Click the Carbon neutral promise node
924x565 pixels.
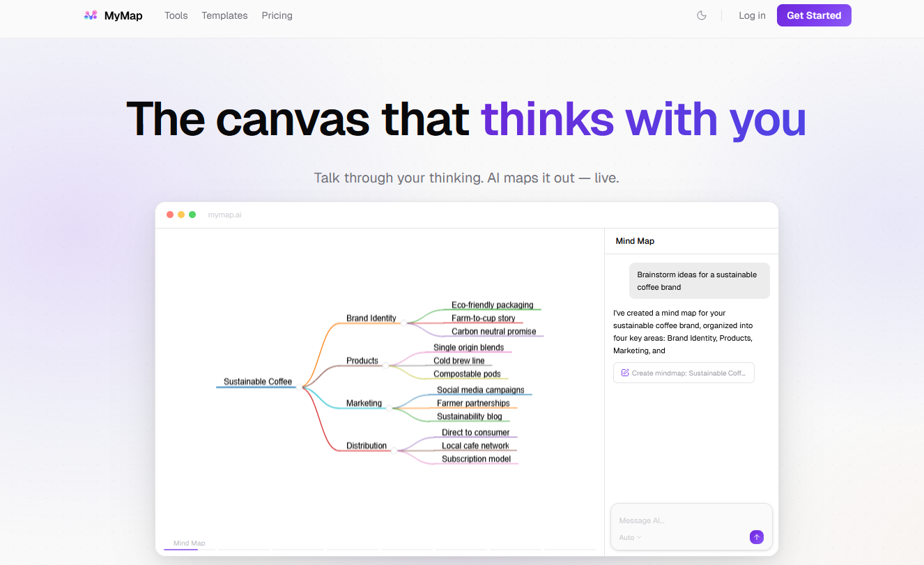[494, 331]
